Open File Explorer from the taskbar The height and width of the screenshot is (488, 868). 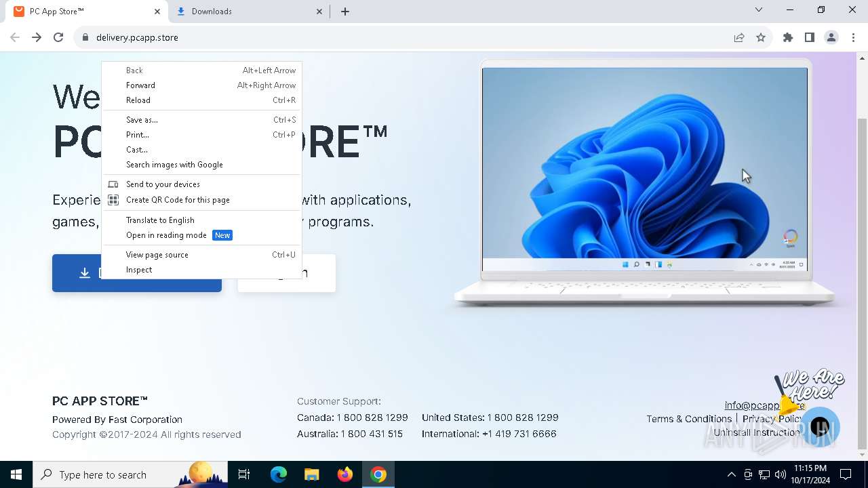312,474
